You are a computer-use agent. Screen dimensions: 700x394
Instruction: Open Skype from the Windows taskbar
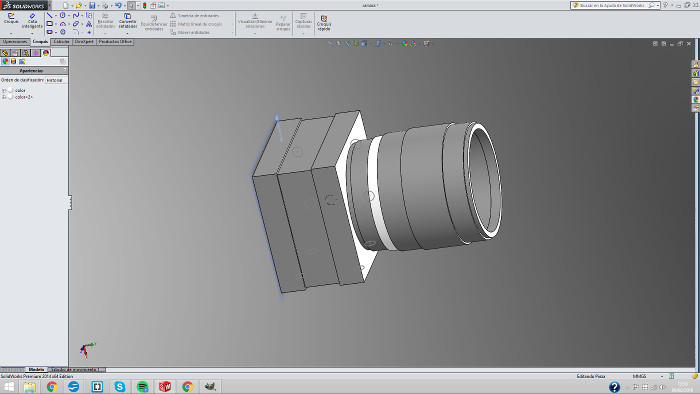tap(120, 386)
